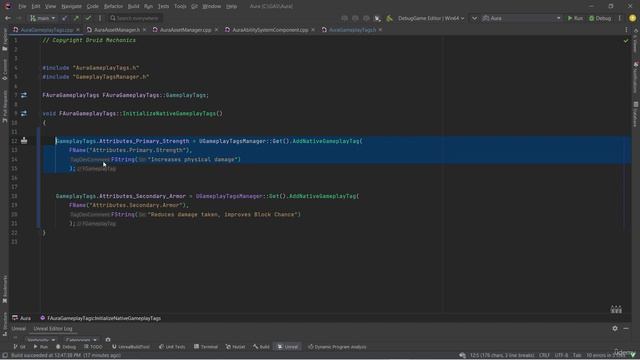Viewport: 640px width, 360px height.
Task: Open the Navigate menu
Action: (x=71, y=7)
